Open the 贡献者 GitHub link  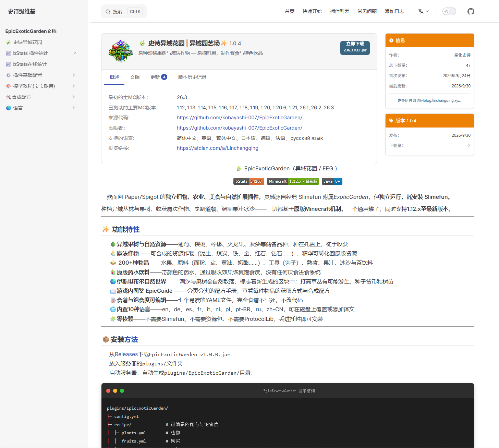(x=240, y=128)
